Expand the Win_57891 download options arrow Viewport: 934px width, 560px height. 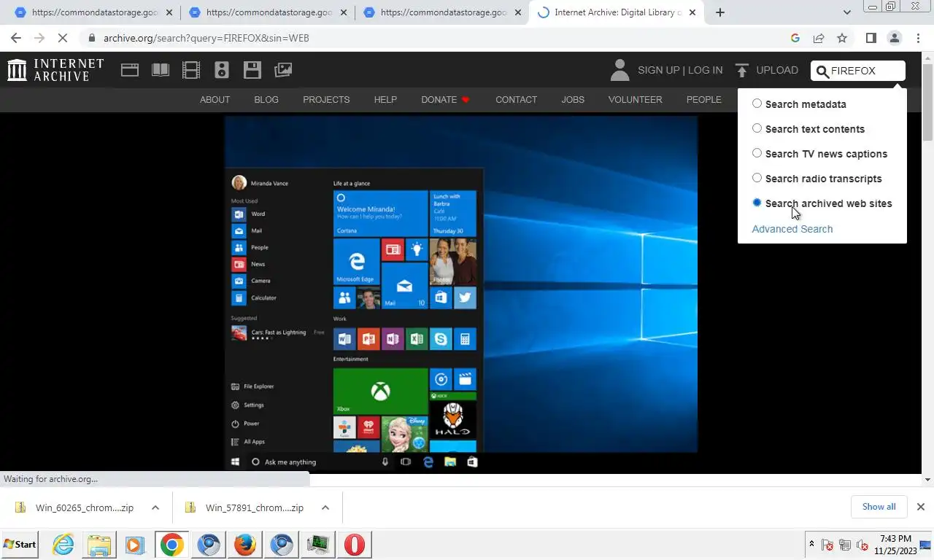coord(325,507)
